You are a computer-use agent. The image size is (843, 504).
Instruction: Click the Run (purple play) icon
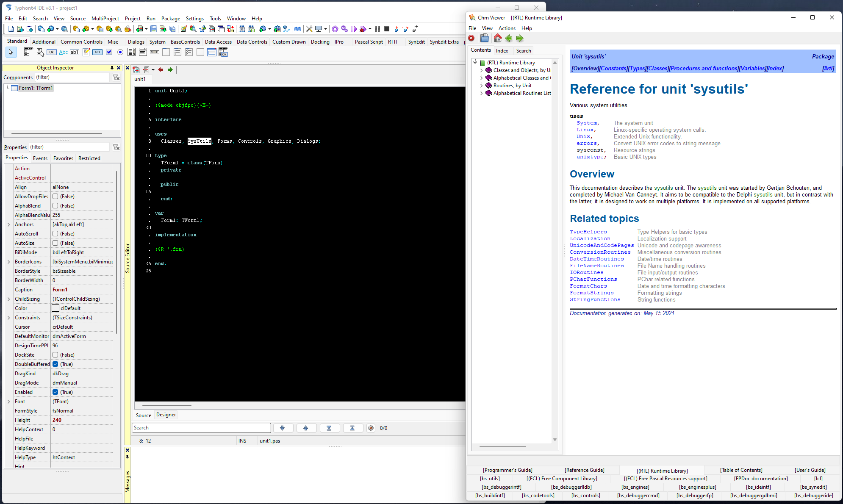point(354,29)
